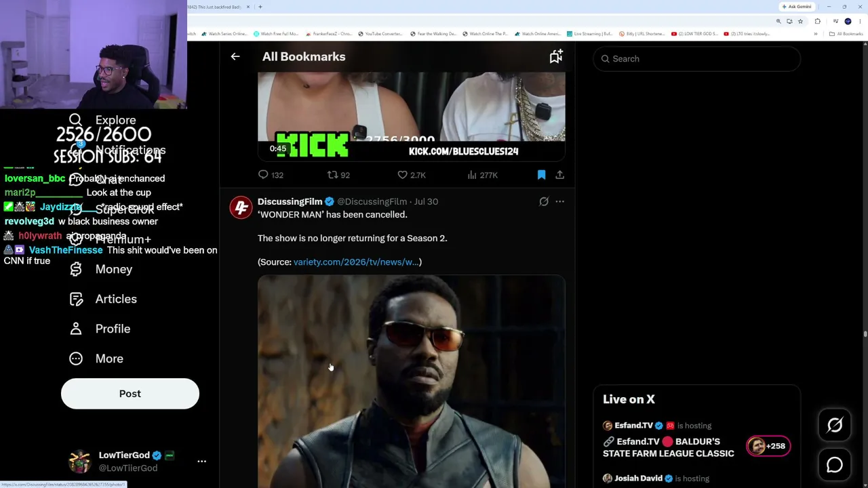Open the variety.com source link

pyautogui.click(x=356, y=262)
